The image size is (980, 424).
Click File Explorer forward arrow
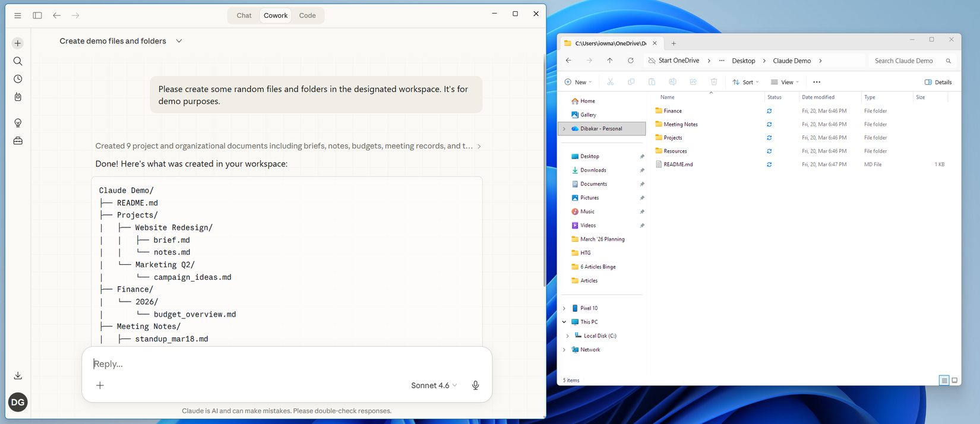point(589,61)
